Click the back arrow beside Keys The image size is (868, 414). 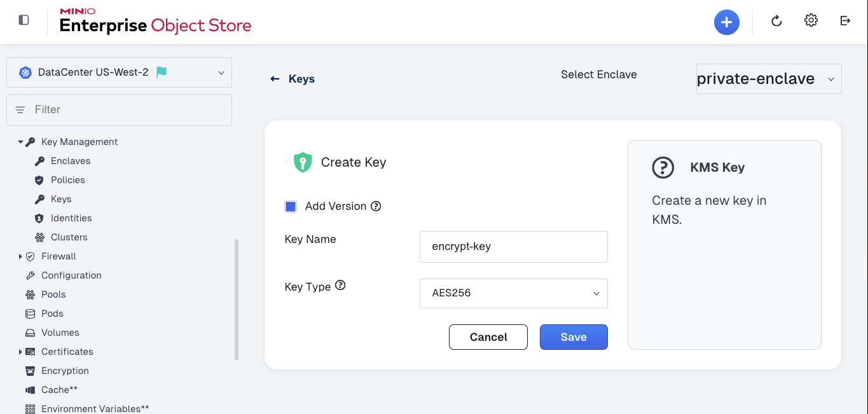pyautogui.click(x=275, y=79)
